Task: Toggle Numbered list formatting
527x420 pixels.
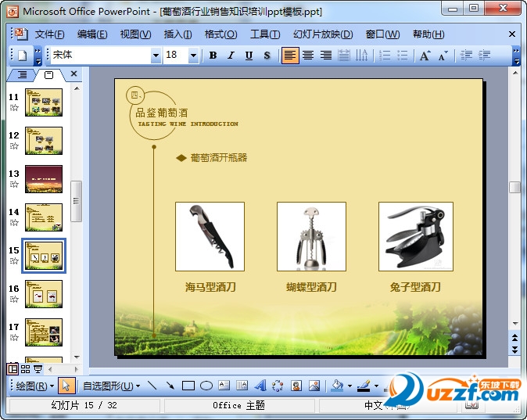Action: [385, 56]
